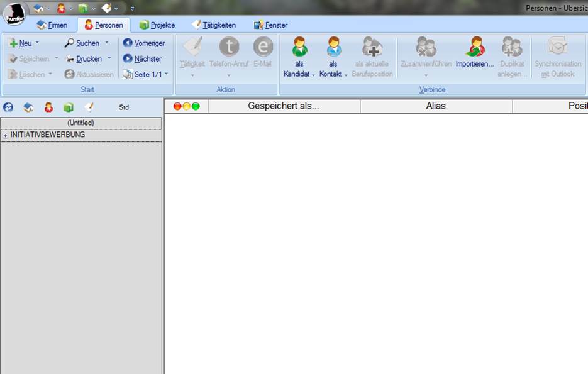Click the Drucken printer tool
Image resolution: width=588 pixels, height=374 pixels.
pos(70,58)
